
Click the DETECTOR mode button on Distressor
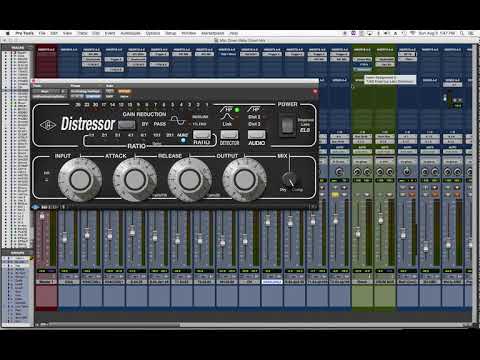pyautogui.click(x=229, y=135)
